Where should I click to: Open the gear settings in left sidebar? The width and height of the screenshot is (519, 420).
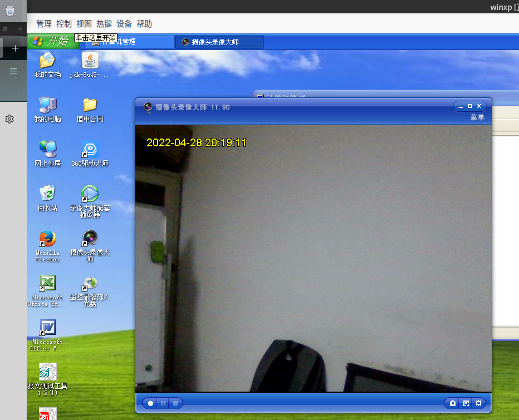click(x=9, y=119)
